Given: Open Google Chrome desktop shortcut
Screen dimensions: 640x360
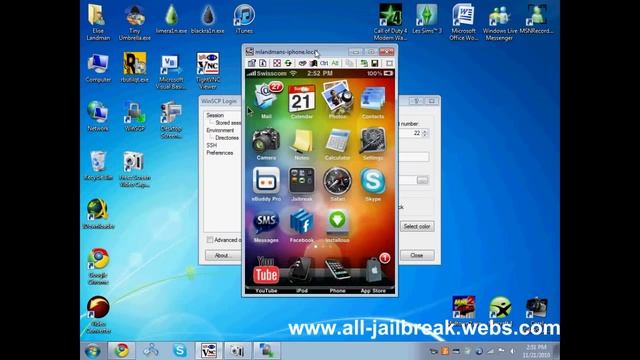Looking at the screenshot, I should 98,266.
